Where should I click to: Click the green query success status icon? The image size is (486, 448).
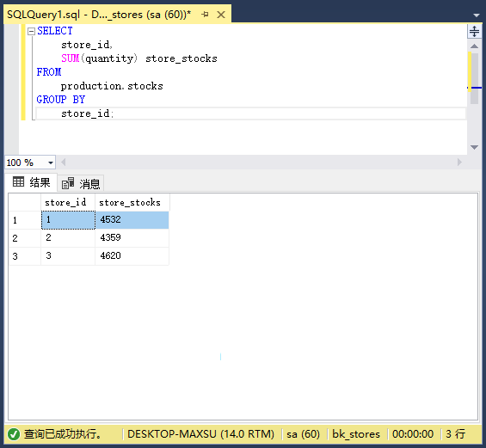pos(14,434)
